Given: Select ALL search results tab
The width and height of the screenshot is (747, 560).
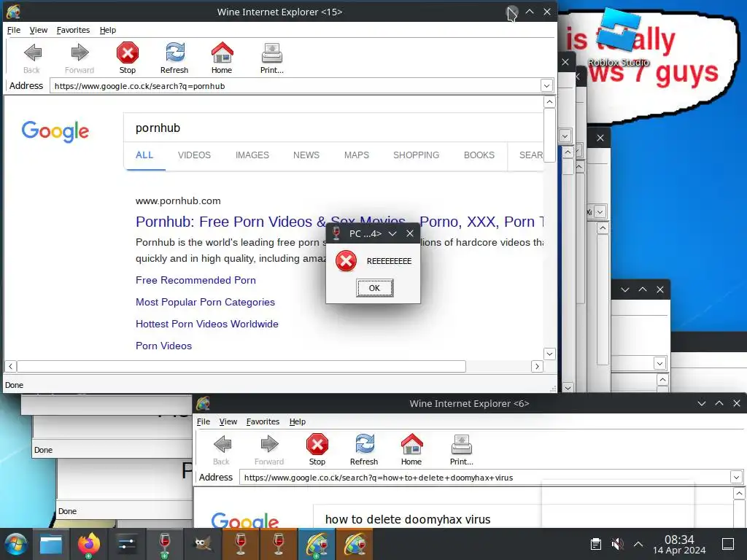Looking at the screenshot, I should [x=144, y=155].
